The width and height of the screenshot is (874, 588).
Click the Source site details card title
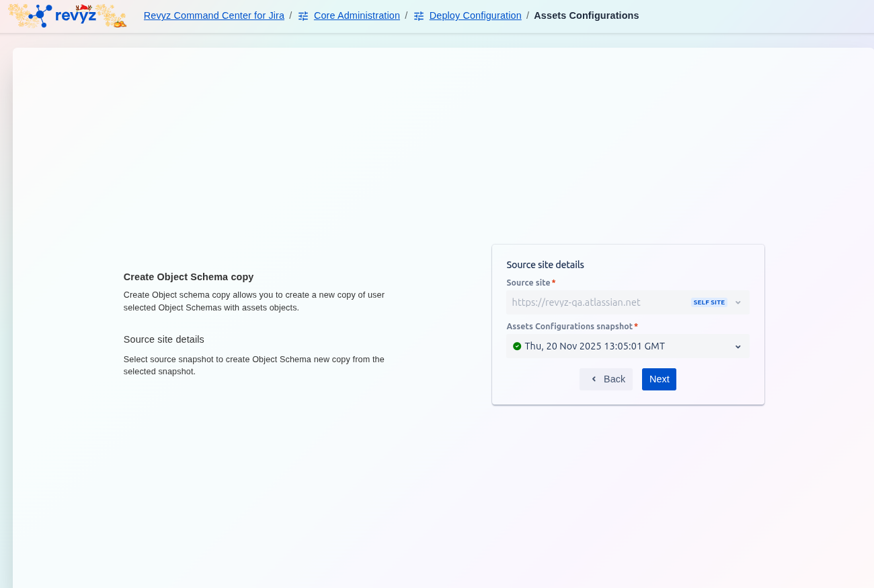point(545,265)
